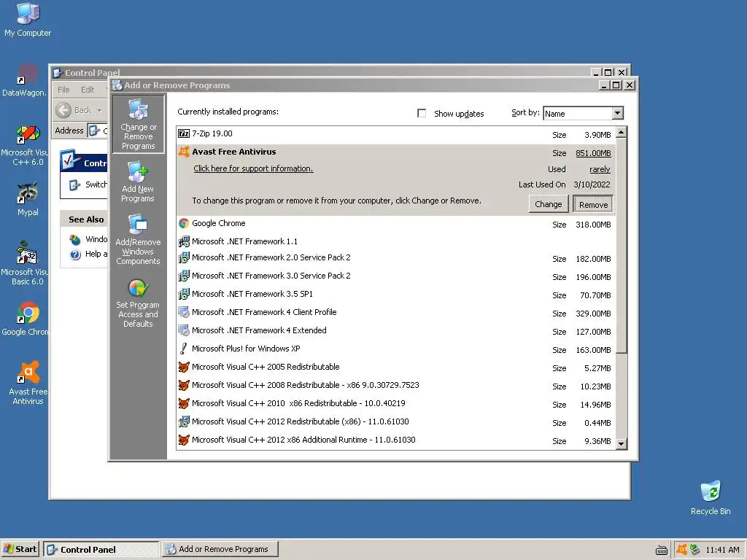Open 'Click here for support information' link
747x560 pixels.
coord(253,168)
